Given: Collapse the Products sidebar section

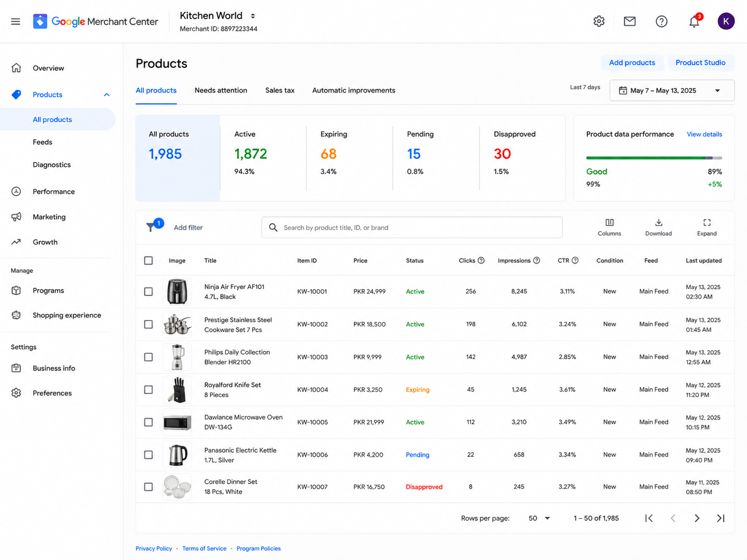Looking at the screenshot, I should (x=107, y=94).
